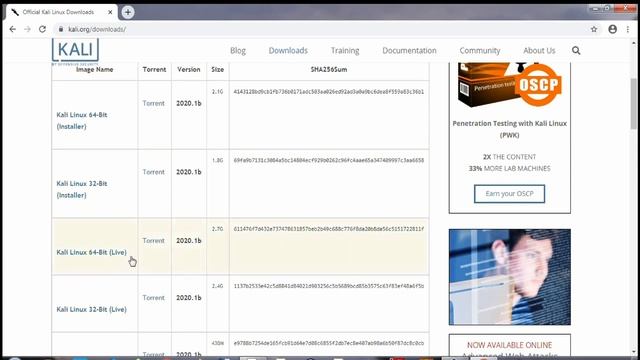Click the 2X THE CONTENT text

pyautogui.click(x=509, y=157)
